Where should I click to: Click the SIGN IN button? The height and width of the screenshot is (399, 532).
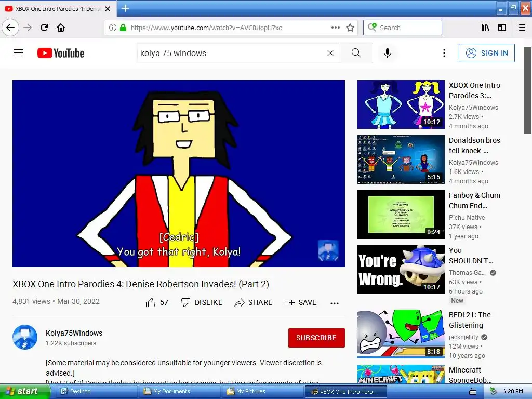pos(486,53)
